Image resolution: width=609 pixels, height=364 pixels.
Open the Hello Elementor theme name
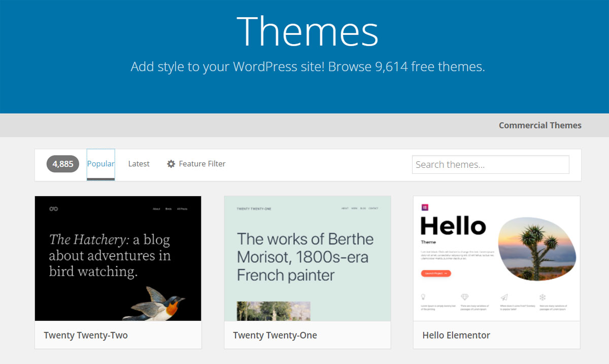(456, 335)
